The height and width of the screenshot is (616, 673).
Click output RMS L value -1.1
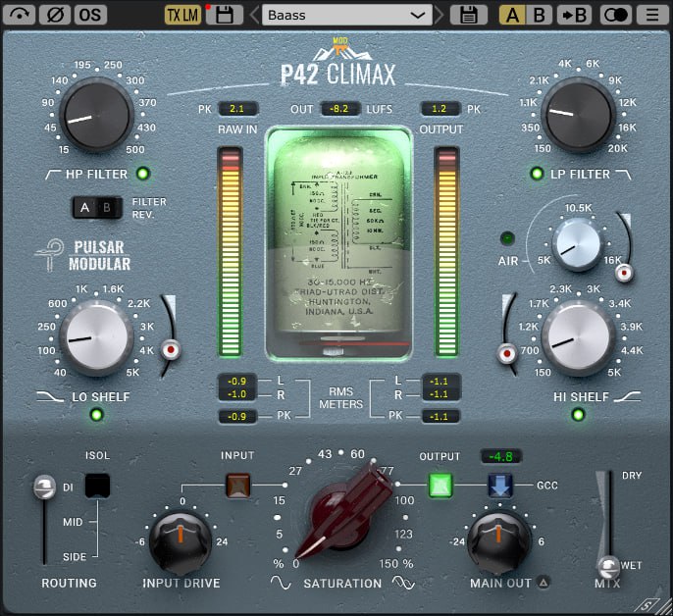440,381
